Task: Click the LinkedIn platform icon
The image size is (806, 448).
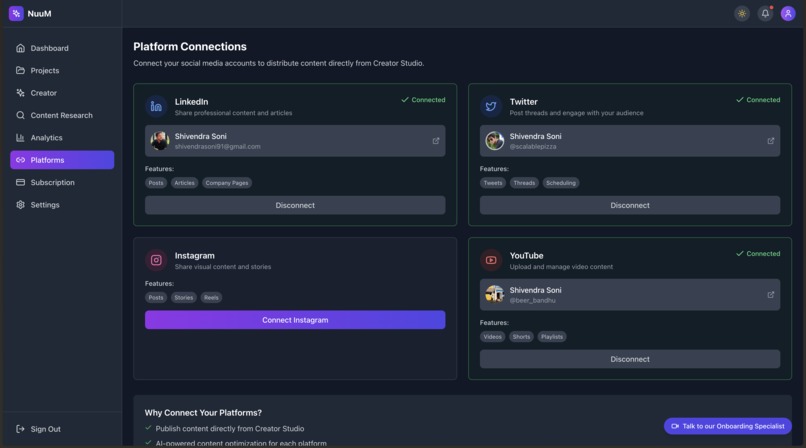Action: tap(156, 106)
